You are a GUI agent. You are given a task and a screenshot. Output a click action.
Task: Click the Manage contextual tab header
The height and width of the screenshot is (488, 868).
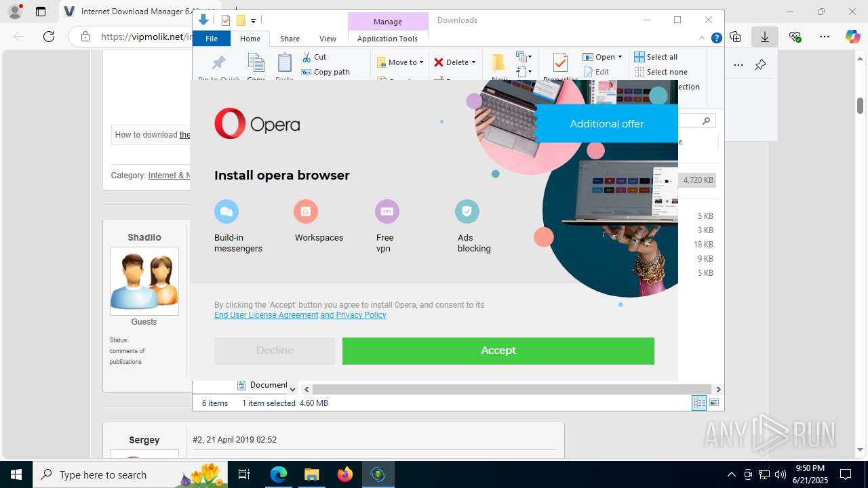(x=388, y=22)
